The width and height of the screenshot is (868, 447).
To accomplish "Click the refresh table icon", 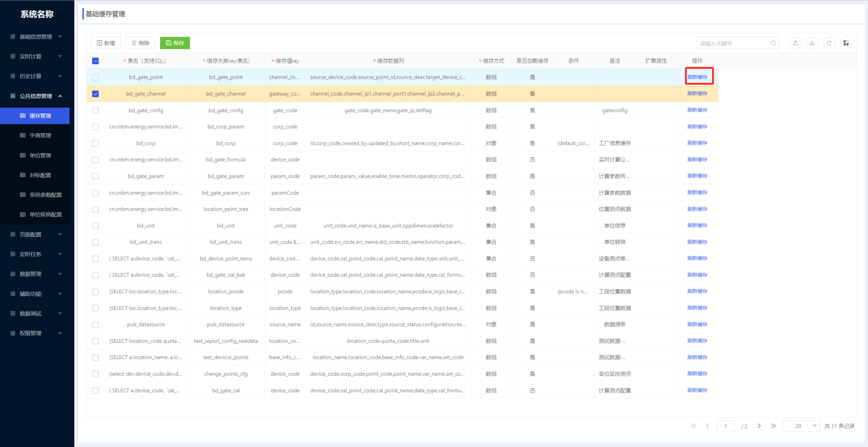I will coord(829,43).
